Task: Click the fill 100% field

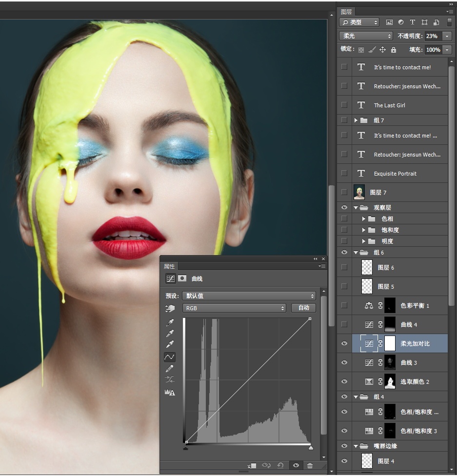Action: (x=433, y=50)
